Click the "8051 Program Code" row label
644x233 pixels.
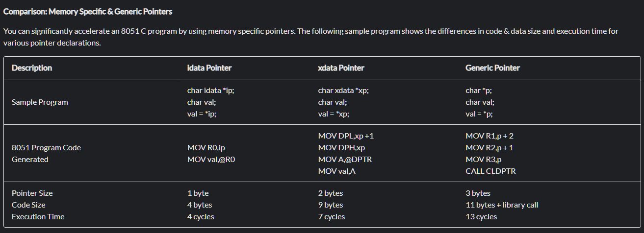coord(46,148)
